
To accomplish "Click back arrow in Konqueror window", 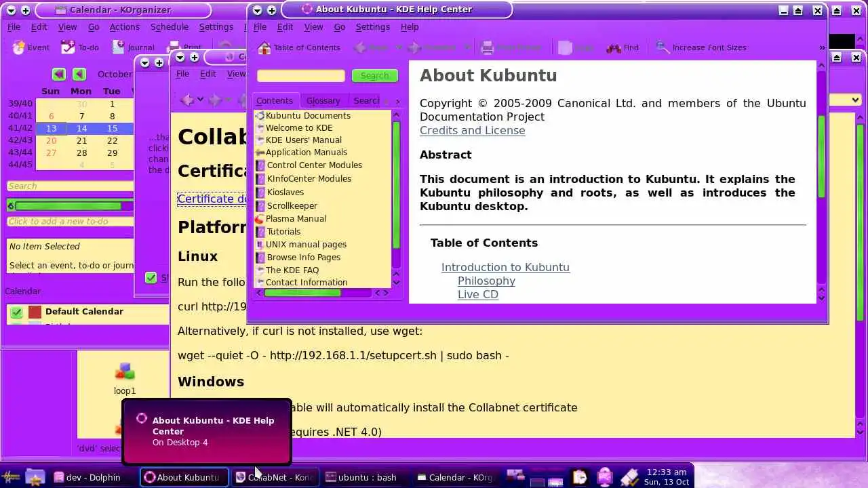I will click(x=187, y=100).
